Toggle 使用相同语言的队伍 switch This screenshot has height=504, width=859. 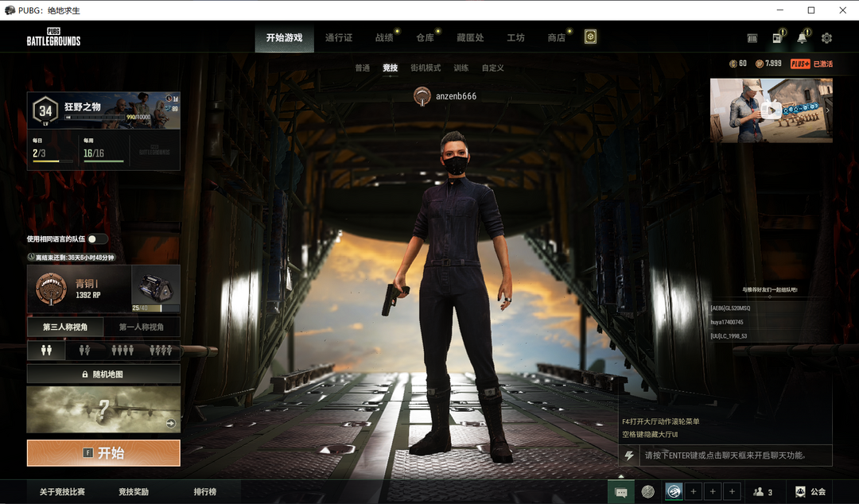pos(98,238)
